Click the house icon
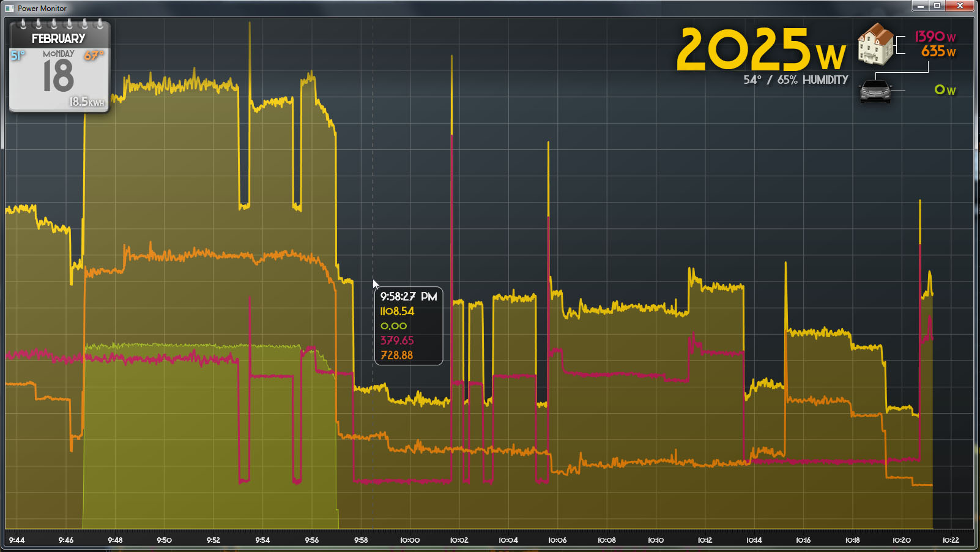980x552 pixels. [875, 44]
